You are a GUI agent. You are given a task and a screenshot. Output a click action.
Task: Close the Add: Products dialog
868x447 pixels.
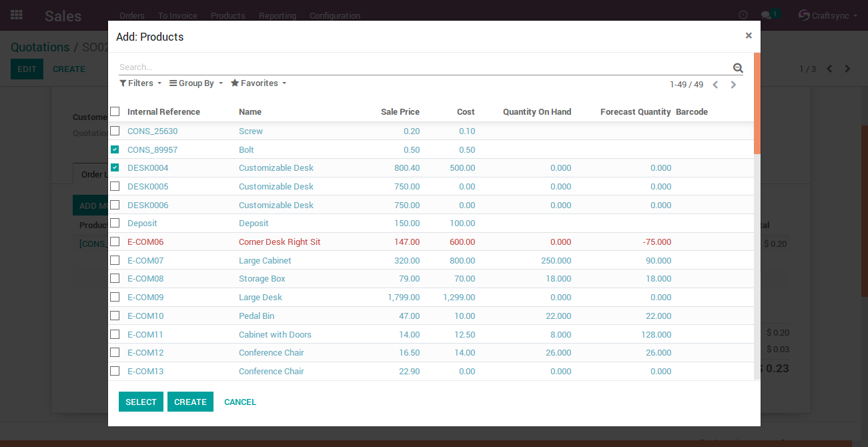(749, 36)
